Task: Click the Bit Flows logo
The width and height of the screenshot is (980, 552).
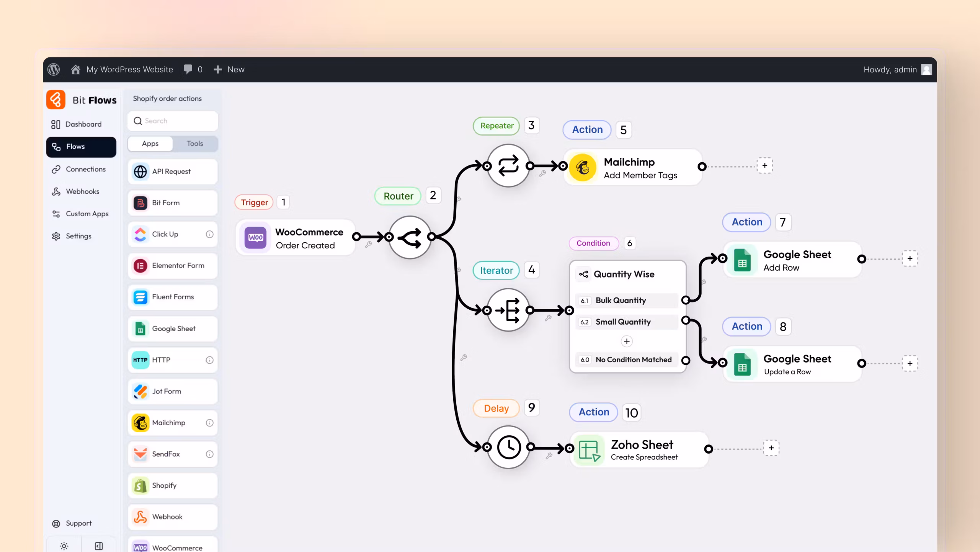Action: point(56,100)
